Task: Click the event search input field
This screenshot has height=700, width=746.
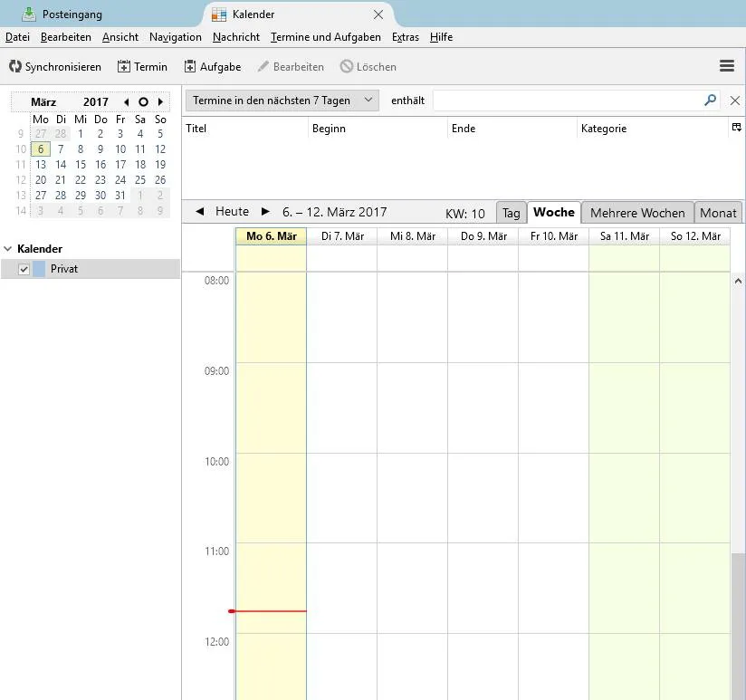Action: [568, 101]
